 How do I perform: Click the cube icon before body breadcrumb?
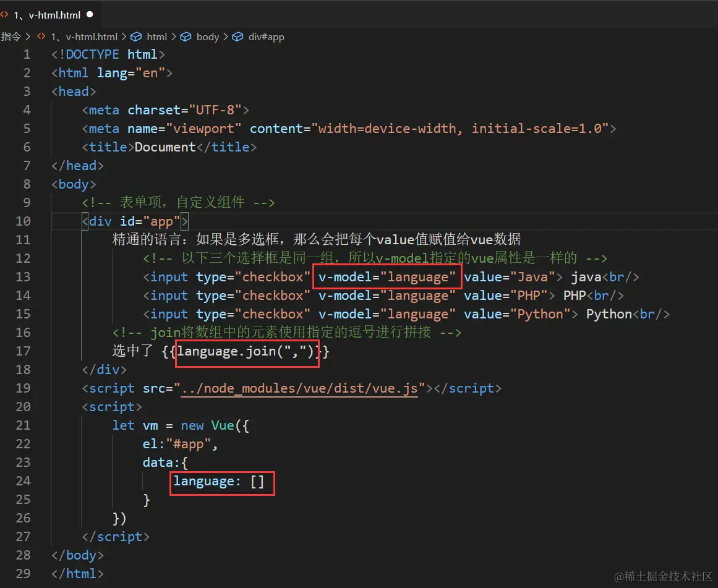pos(186,36)
